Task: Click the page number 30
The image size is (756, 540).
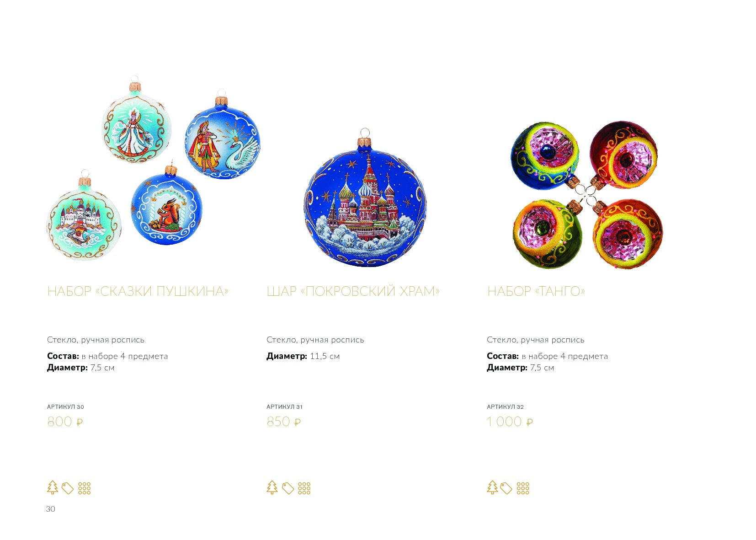Action: [51, 509]
